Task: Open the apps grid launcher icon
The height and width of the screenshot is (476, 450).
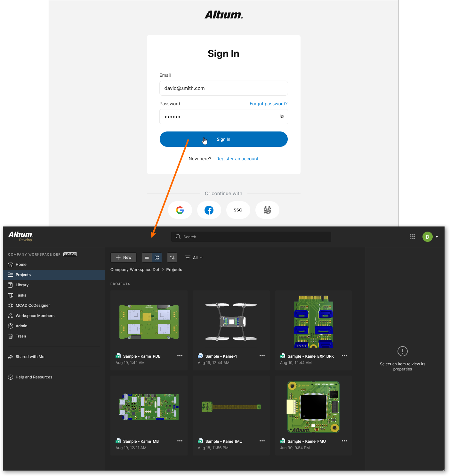Action: [x=412, y=237]
